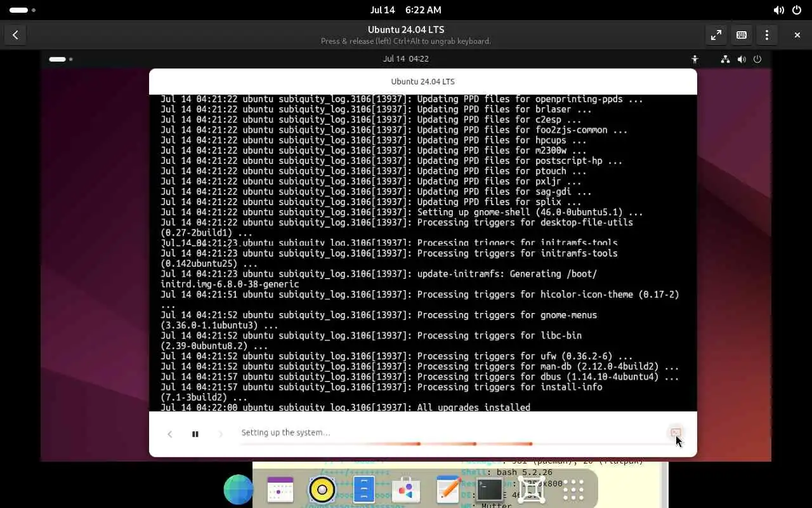
Task: Enter fullscreen for the Ubuntu VM
Action: [x=716, y=35]
